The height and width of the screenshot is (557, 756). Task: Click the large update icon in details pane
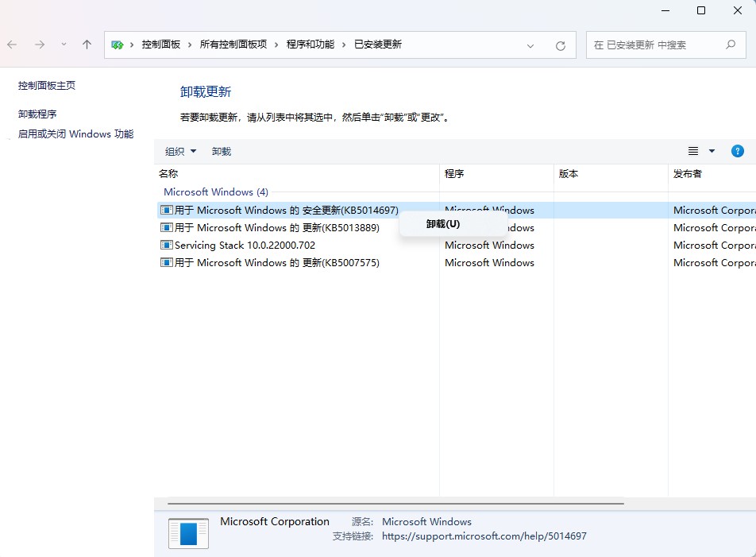(x=188, y=533)
